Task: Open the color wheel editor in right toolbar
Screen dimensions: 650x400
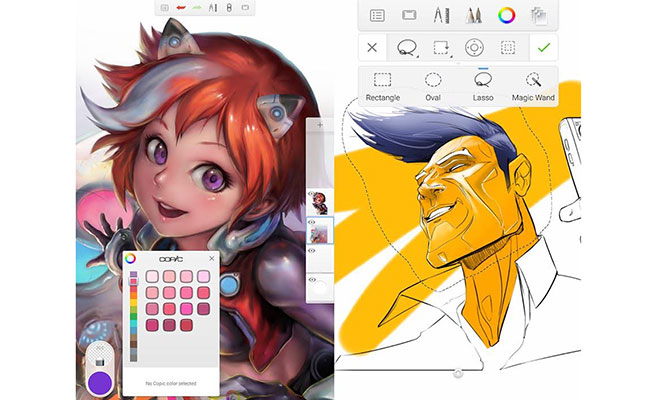Action: [506, 15]
